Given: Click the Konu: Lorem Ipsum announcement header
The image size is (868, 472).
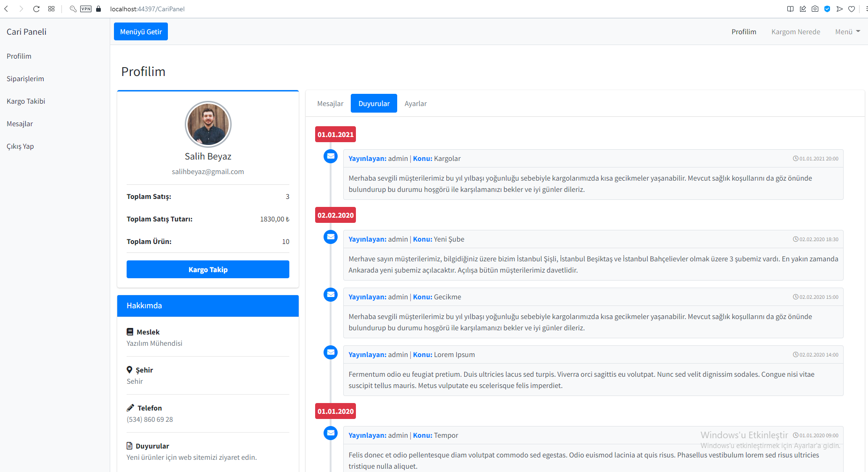Looking at the screenshot, I should [x=593, y=355].
